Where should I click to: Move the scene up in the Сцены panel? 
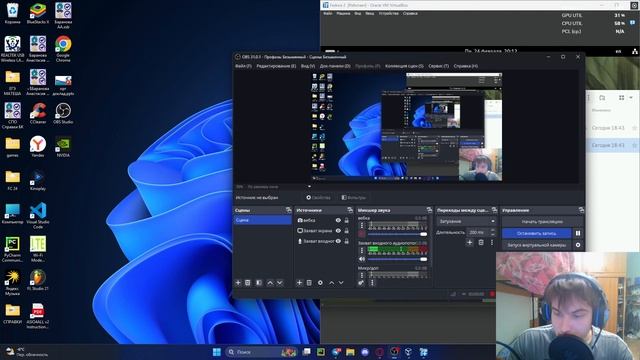point(270,282)
